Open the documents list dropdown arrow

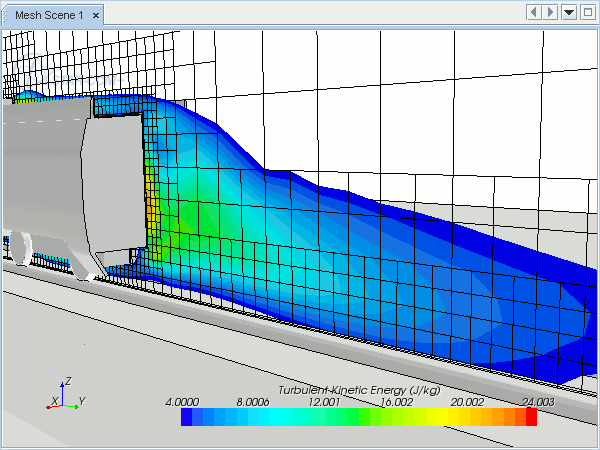tap(569, 12)
